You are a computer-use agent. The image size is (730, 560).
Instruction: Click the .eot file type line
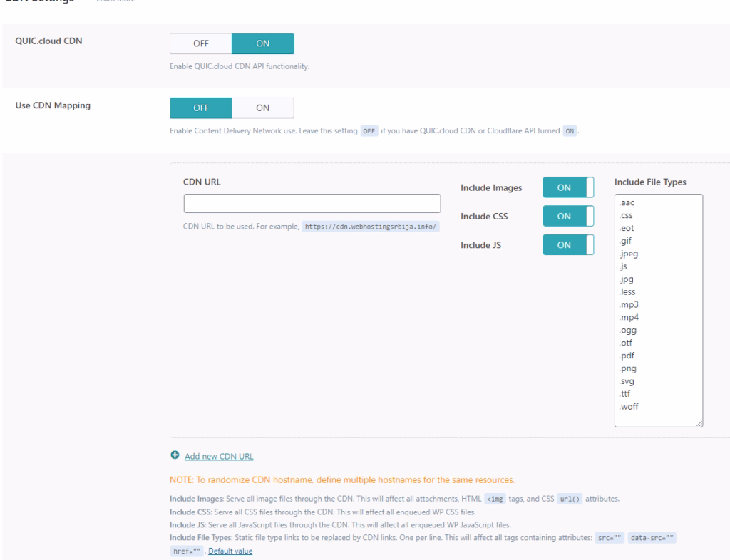(x=626, y=228)
